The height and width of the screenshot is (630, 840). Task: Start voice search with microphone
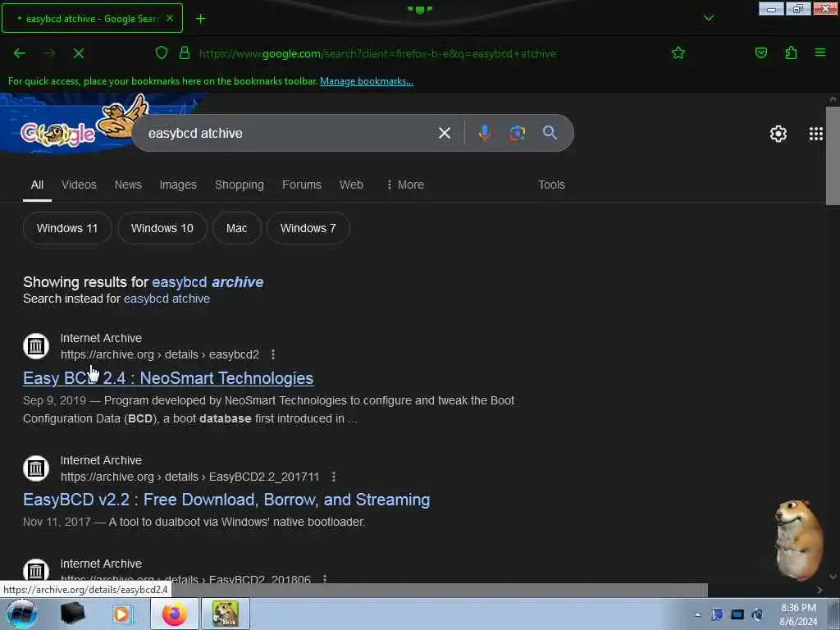coord(484,133)
